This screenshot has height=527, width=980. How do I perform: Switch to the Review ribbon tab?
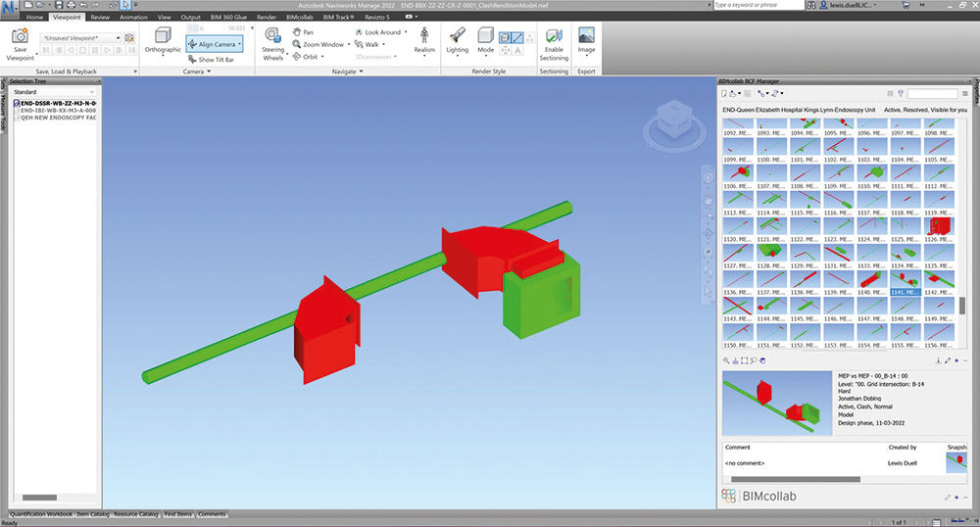[x=99, y=18]
